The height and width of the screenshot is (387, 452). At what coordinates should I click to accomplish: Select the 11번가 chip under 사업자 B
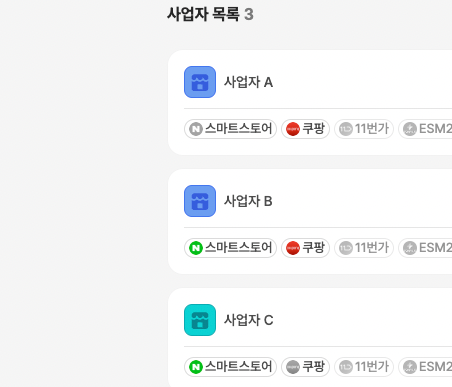coord(364,248)
